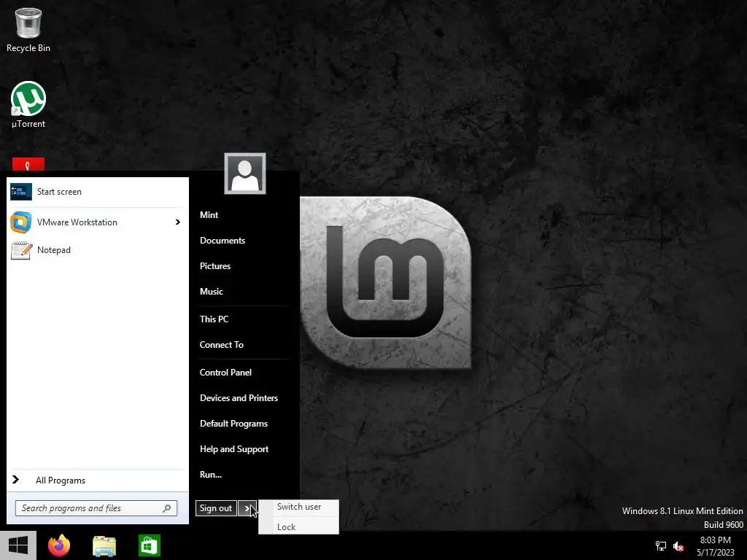Click the Search programs and files box
Viewport: 747px width, 560px height.
[96, 508]
